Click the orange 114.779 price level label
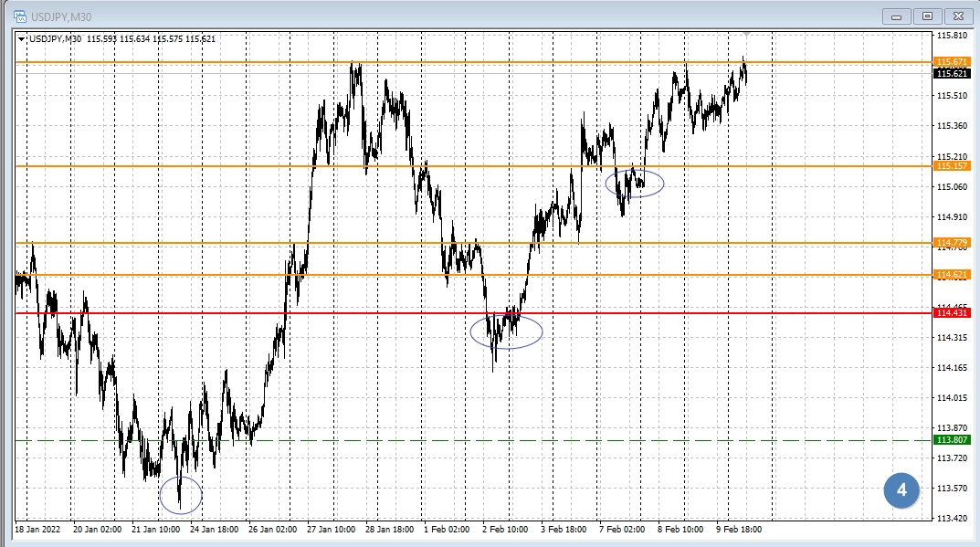 [x=952, y=243]
